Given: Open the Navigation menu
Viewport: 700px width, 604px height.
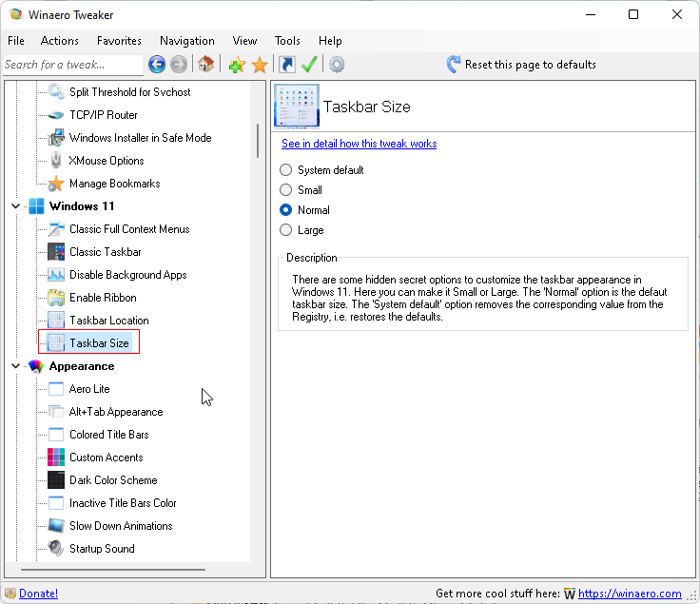Looking at the screenshot, I should [187, 41].
